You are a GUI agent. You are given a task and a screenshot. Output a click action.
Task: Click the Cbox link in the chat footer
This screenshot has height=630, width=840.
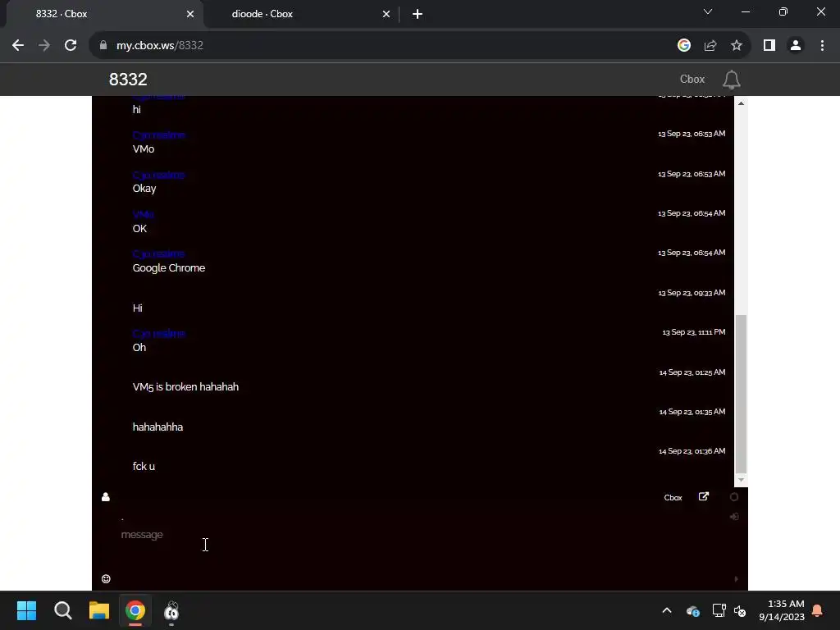point(673,498)
